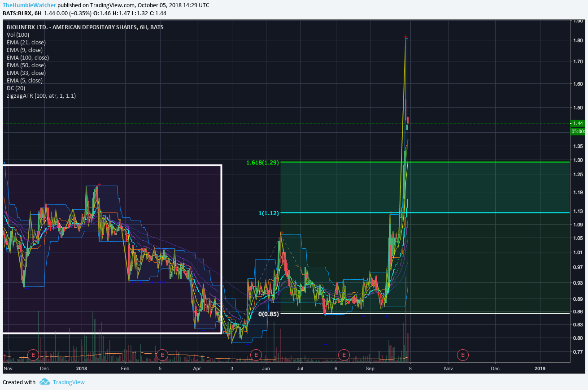Viewport: 588px width, 390px height.
Task: Select the 1(1.12) Fibonacci level label
Action: click(269, 213)
